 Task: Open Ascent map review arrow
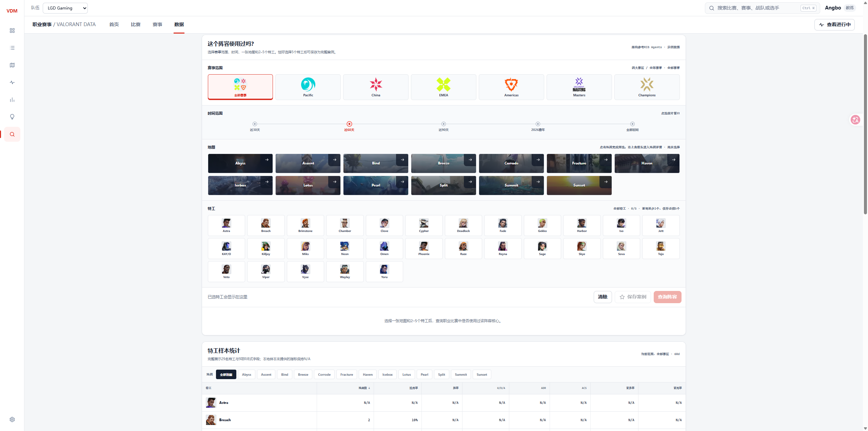coord(335,160)
